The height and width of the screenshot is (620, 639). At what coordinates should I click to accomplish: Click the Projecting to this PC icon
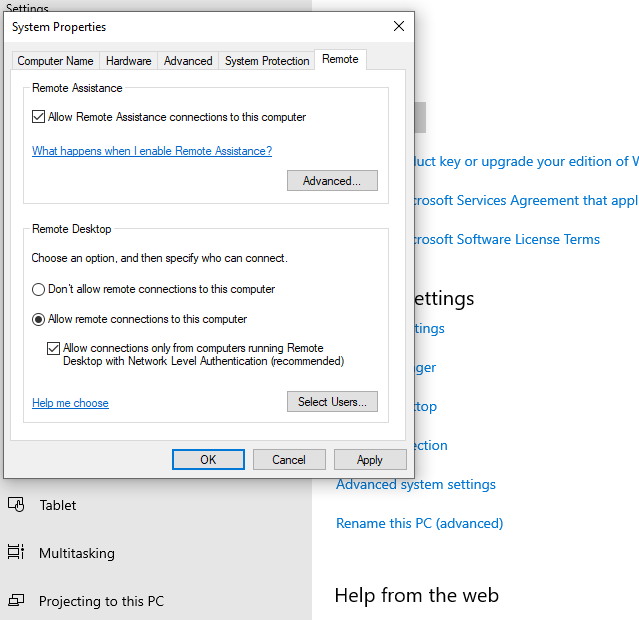(x=16, y=601)
